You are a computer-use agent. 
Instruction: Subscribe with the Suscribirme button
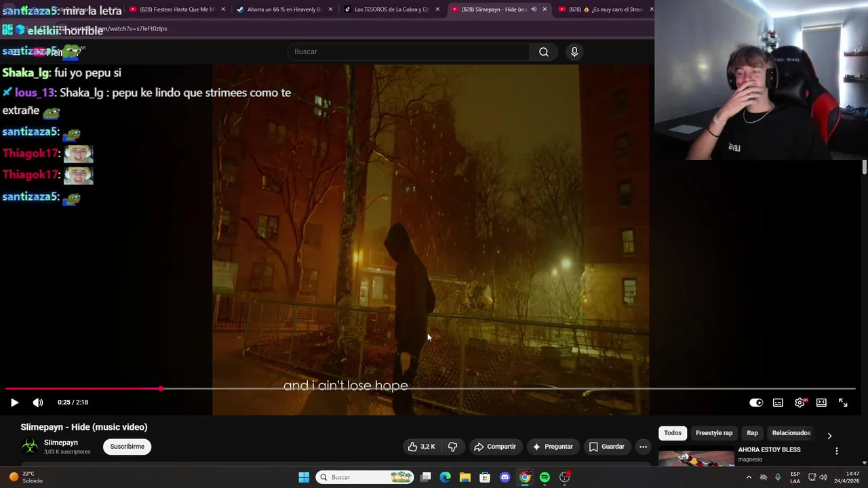click(127, 447)
